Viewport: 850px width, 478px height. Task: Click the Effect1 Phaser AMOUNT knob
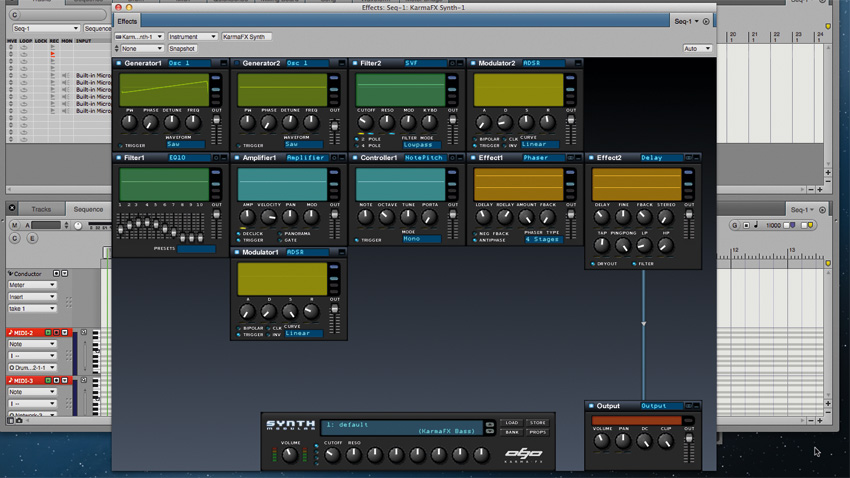[x=526, y=217]
